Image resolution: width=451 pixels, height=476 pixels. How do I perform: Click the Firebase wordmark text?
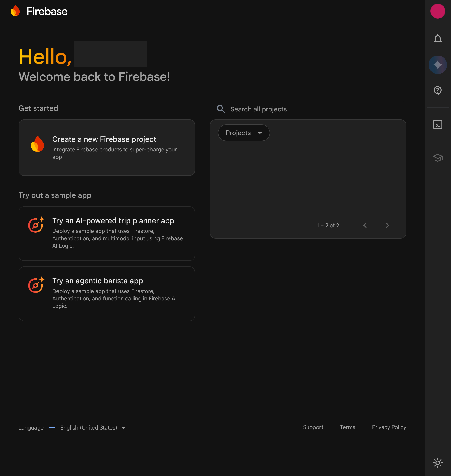(x=47, y=11)
